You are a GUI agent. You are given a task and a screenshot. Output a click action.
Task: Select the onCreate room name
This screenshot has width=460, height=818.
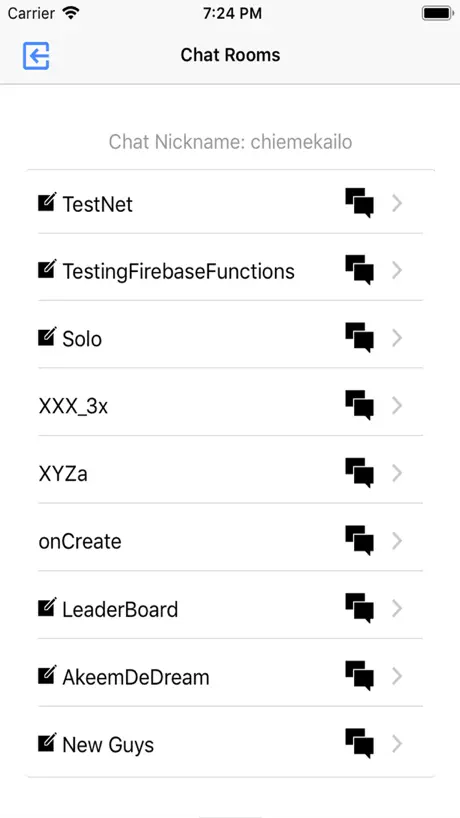click(x=80, y=542)
